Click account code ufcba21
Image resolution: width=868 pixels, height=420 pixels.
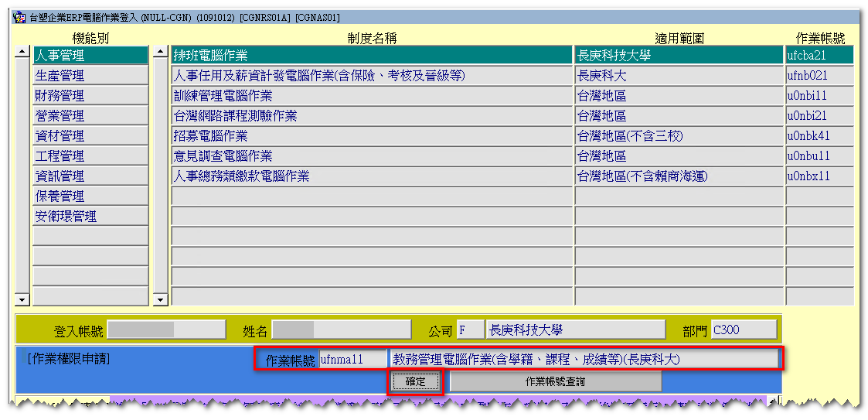click(x=820, y=56)
